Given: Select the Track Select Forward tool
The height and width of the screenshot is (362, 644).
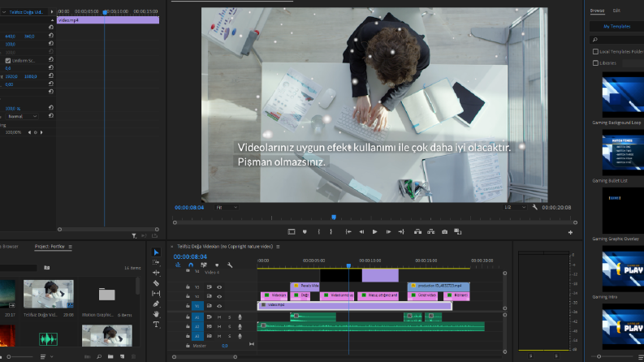Looking at the screenshot, I should point(156,262).
